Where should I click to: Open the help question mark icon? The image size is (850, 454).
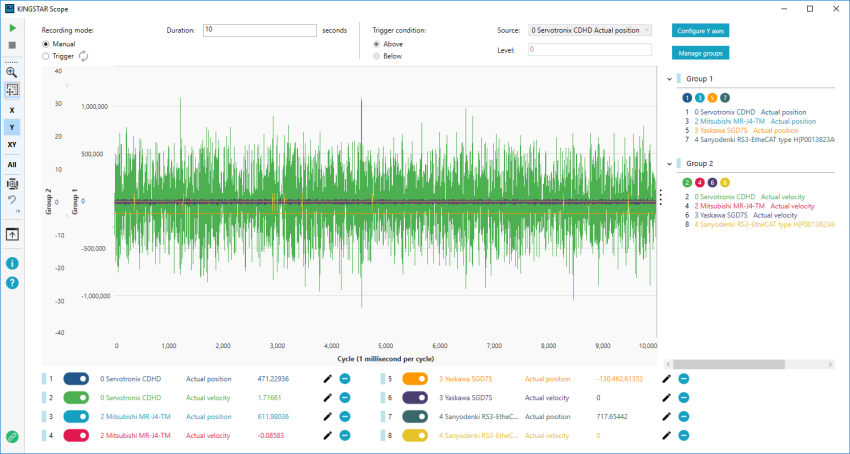[x=12, y=283]
